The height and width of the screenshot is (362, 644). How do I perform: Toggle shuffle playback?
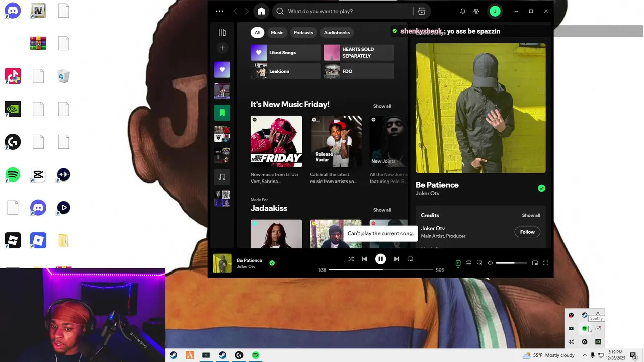coord(351,259)
